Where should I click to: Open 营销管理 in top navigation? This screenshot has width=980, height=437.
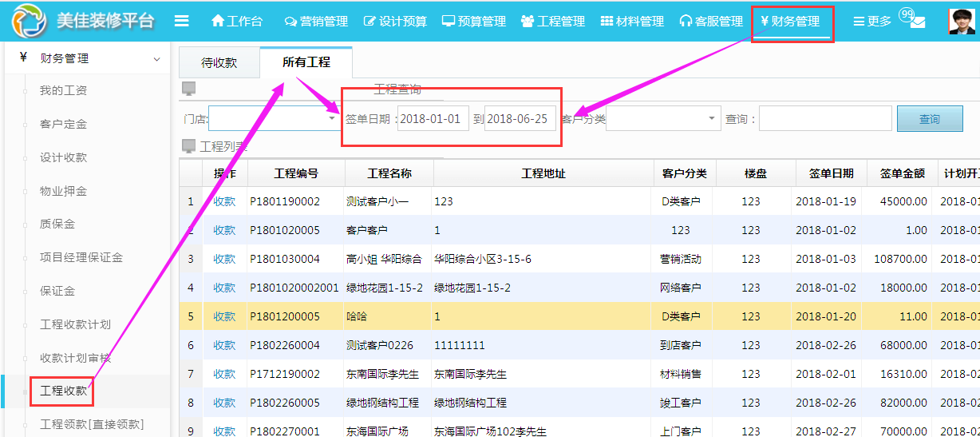pyautogui.click(x=316, y=22)
